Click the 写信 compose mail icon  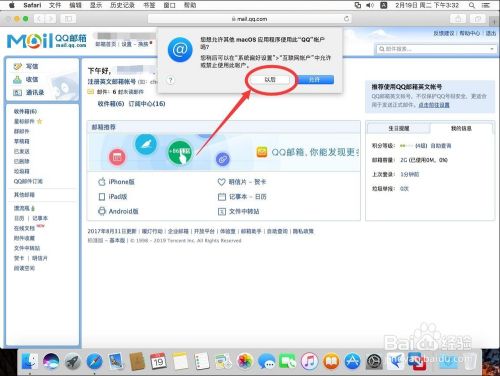[17, 66]
